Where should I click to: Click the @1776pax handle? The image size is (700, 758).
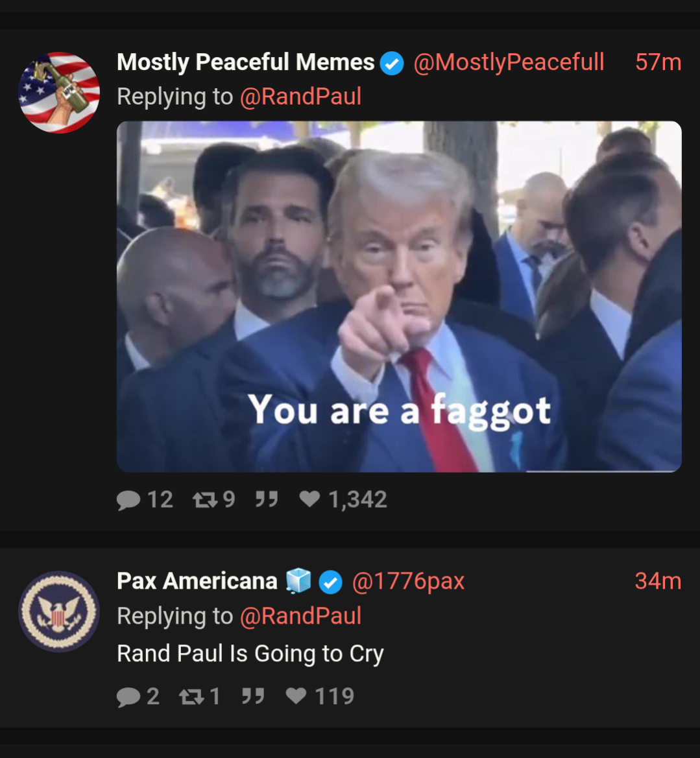click(x=408, y=580)
